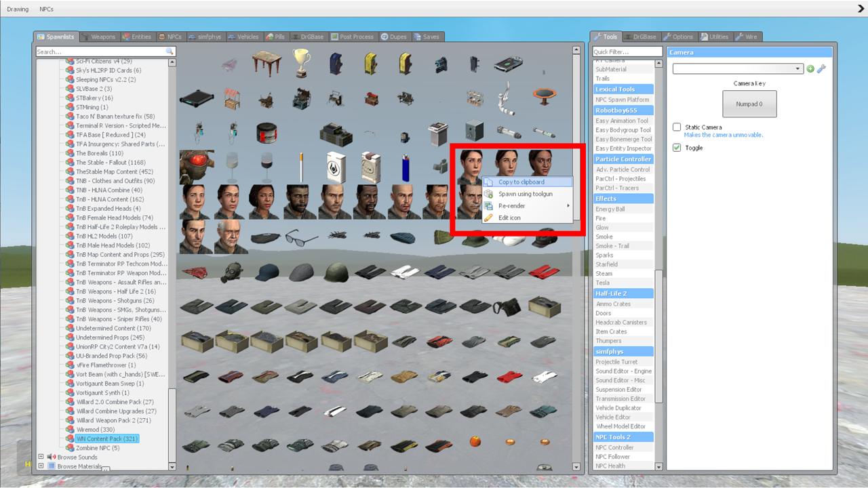Open the Vehicles tab

coord(244,37)
